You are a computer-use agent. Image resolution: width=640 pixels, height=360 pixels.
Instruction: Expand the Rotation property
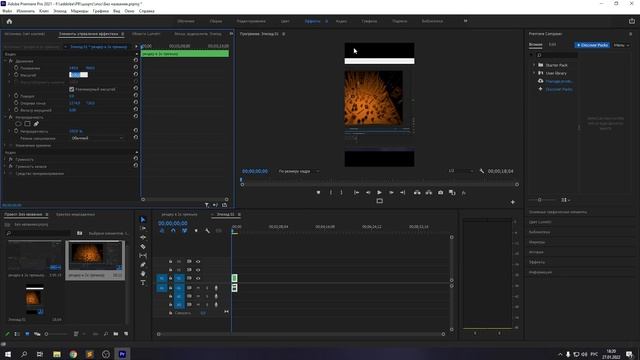click(x=10, y=96)
